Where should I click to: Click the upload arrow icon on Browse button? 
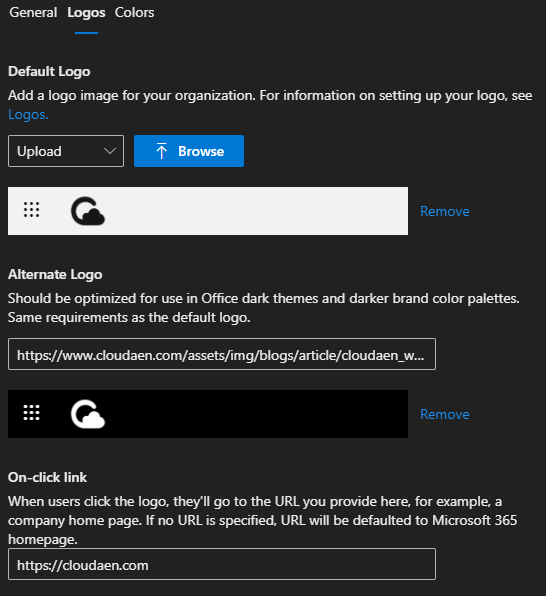tap(162, 151)
